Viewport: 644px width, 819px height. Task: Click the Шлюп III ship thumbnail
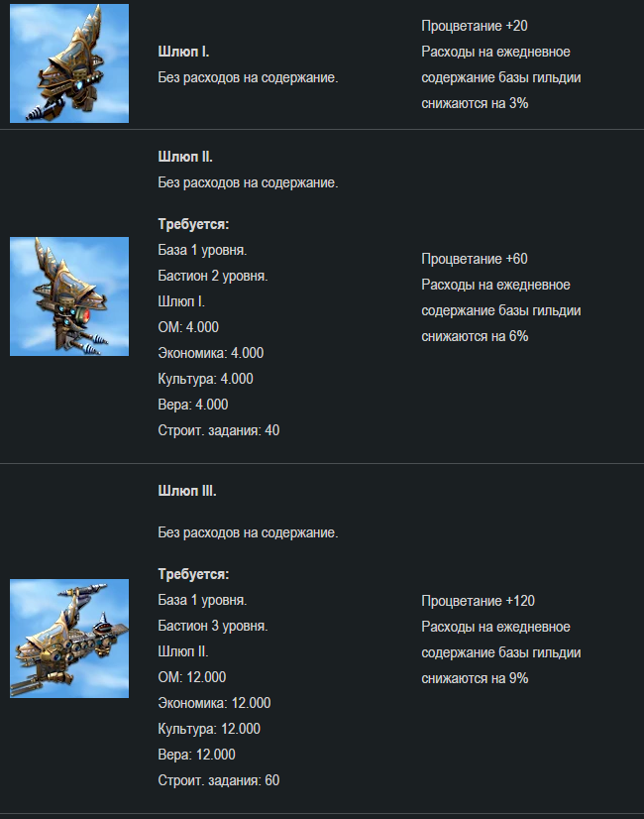pos(69,639)
